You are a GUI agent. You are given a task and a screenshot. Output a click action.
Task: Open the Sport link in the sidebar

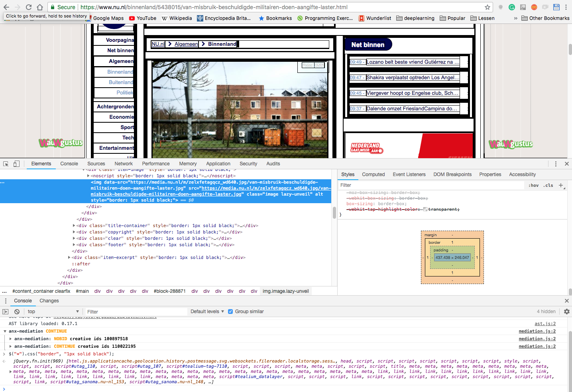pos(127,127)
